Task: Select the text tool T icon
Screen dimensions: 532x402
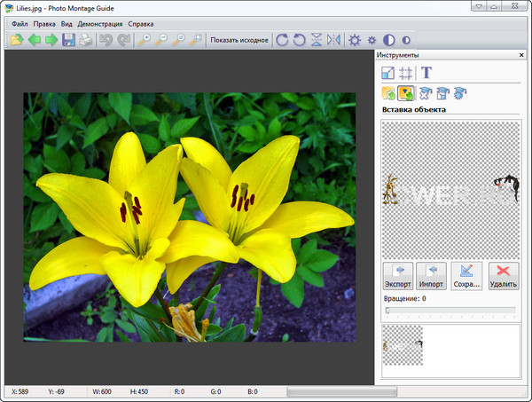Action: tap(426, 73)
